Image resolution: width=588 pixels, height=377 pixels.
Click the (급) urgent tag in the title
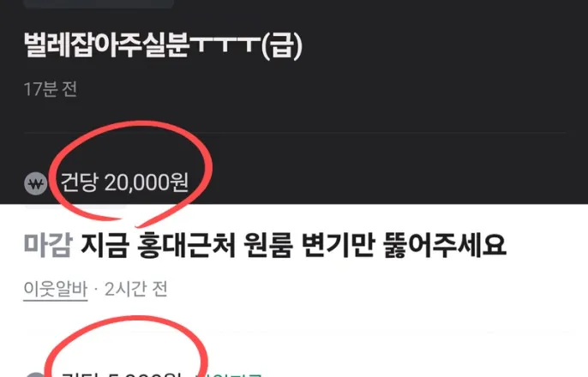pyautogui.click(x=282, y=46)
